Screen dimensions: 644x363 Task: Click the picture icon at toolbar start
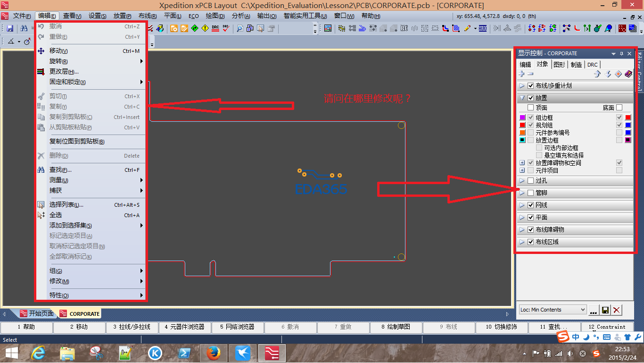coord(328,28)
